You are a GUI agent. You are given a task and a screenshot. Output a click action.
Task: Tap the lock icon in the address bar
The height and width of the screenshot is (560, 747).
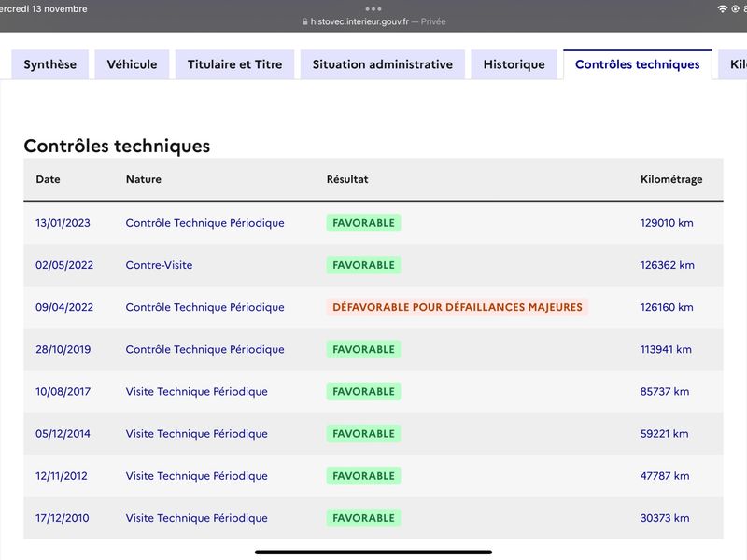click(x=305, y=21)
